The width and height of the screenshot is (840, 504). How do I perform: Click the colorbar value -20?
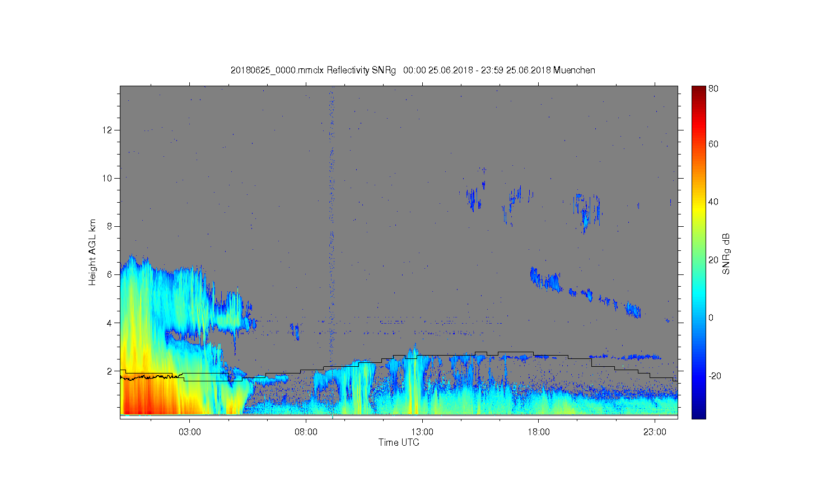point(715,376)
